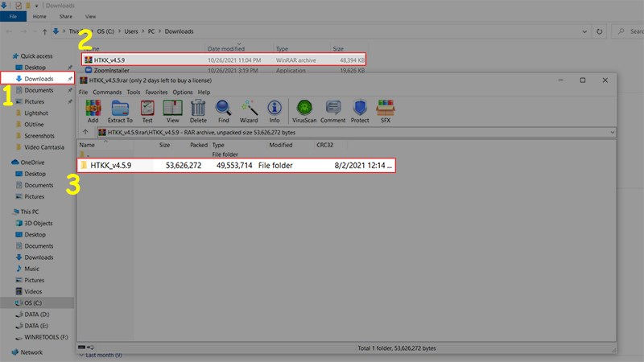Screen dimensions: 644x362
Task: Click Explorer up-directory arrow
Action: [x=44, y=31]
